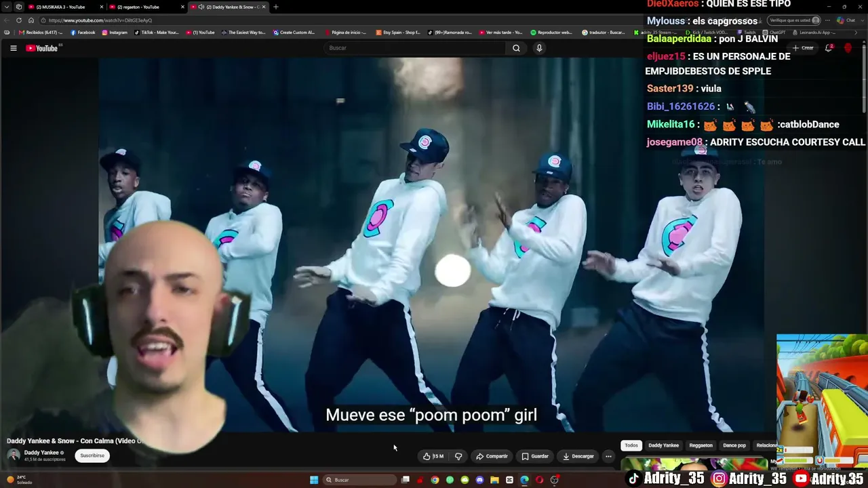This screenshot has width=868, height=488.
Task: Reload the current page
Action: [19, 20]
